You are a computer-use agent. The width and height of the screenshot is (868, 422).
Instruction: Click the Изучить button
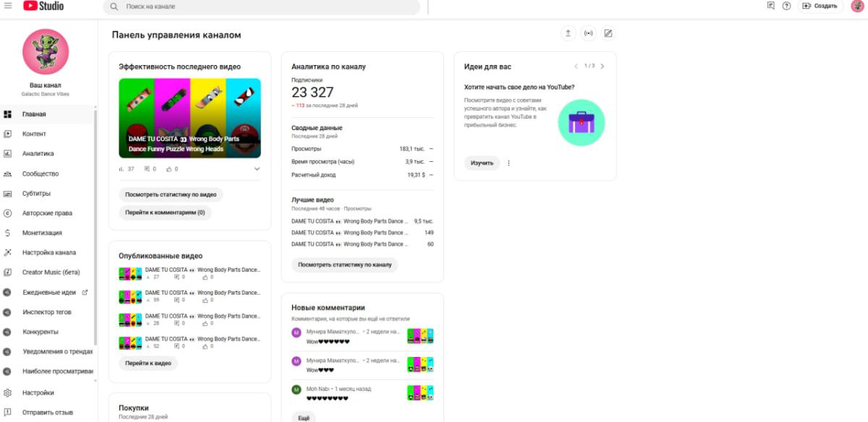tap(482, 163)
